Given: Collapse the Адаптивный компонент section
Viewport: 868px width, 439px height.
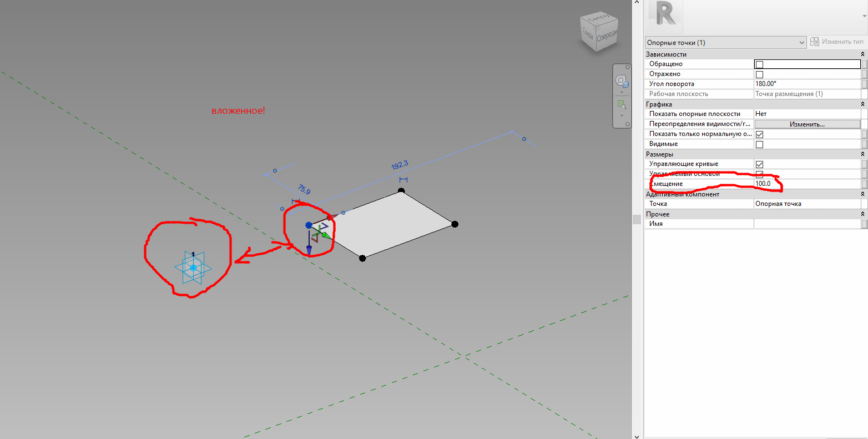Looking at the screenshot, I should click(x=862, y=194).
